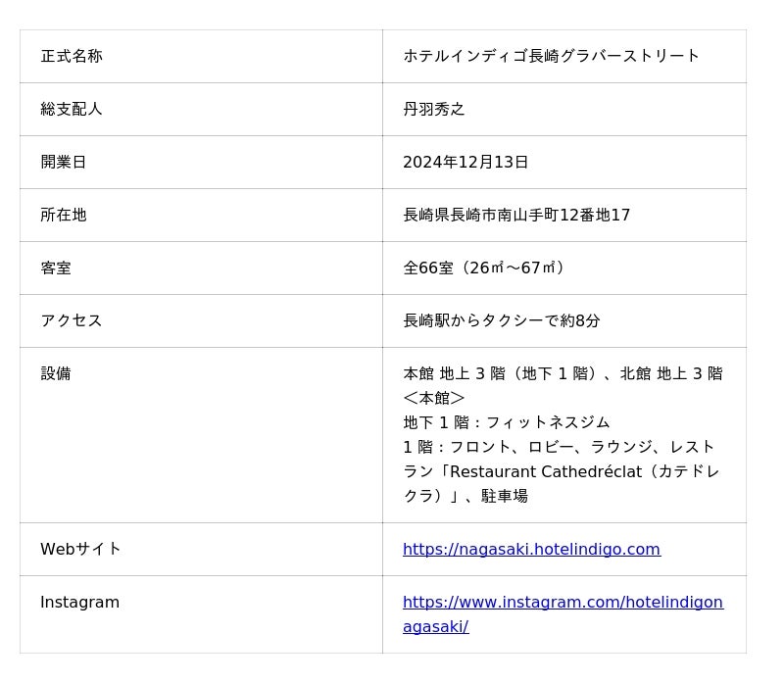
Task: Open the hotel's Instagram profile link
Action: tap(563, 604)
